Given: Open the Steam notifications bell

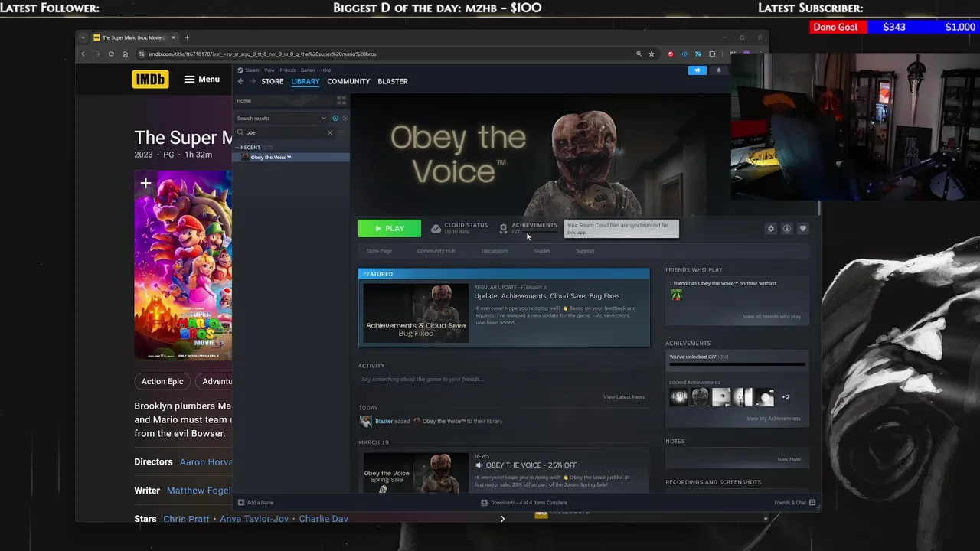Looking at the screenshot, I should (x=718, y=70).
